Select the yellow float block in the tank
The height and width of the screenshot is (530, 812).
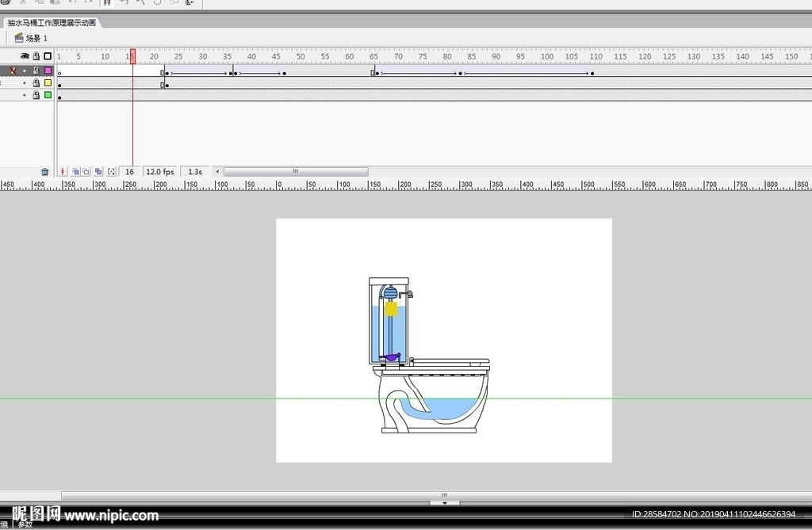[x=391, y=310]
